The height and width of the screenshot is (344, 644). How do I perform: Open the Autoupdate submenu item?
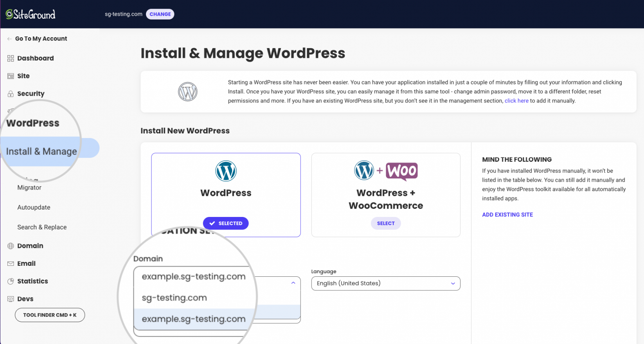click(34, 208)
